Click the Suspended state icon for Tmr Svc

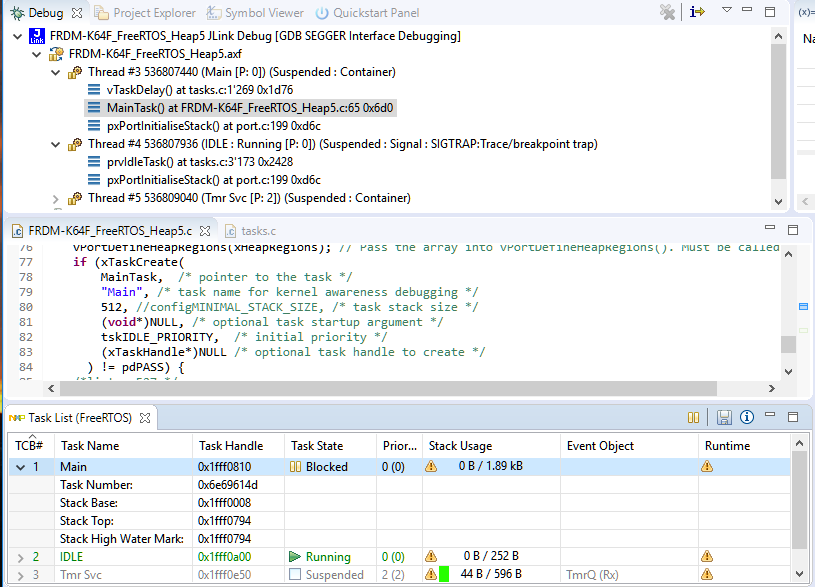(295, 575)
